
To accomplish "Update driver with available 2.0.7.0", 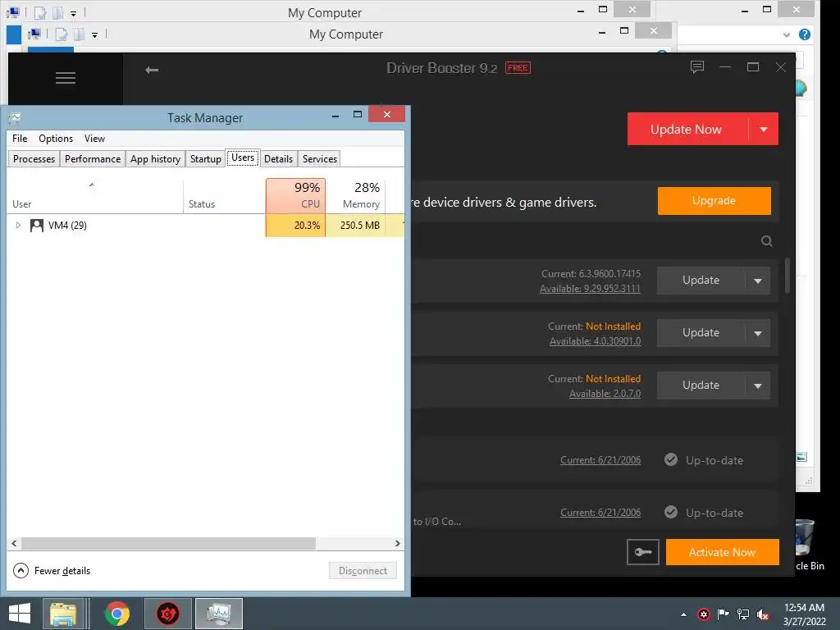I will point(701,386).
